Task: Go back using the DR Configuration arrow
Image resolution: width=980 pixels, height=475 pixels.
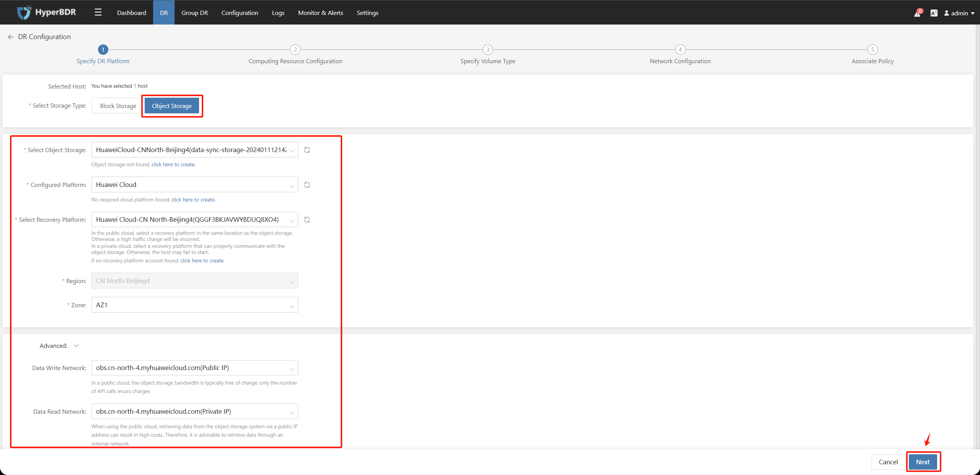Action: pyautogui.click(x=11, y=37)
